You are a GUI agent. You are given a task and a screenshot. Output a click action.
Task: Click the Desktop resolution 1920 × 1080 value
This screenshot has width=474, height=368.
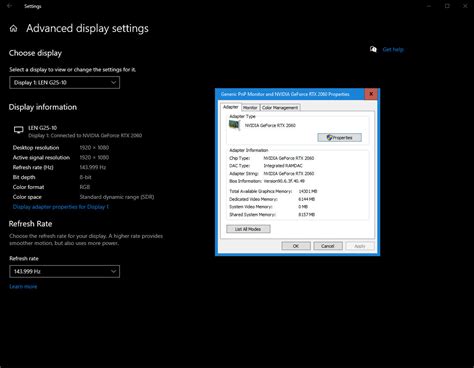[94, 148]
